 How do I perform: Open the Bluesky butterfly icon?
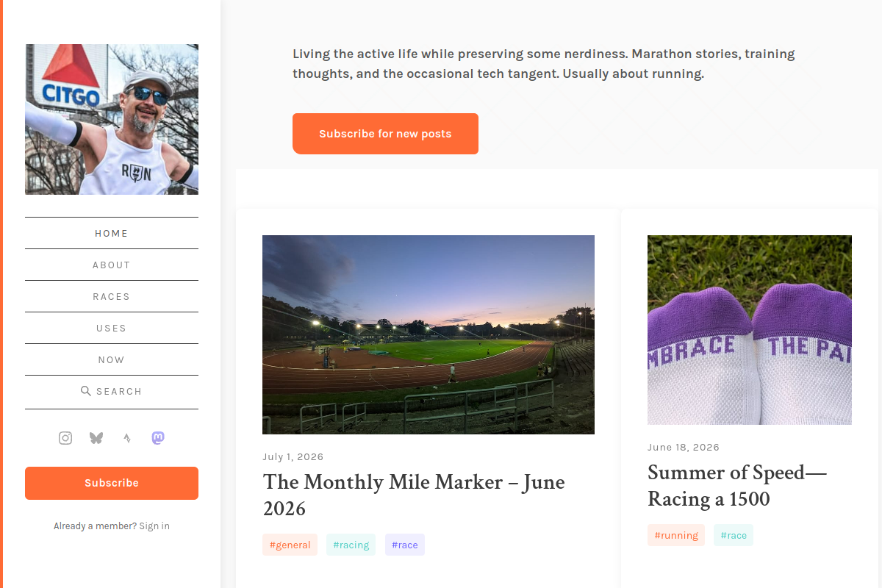click(x=96, y=438)
